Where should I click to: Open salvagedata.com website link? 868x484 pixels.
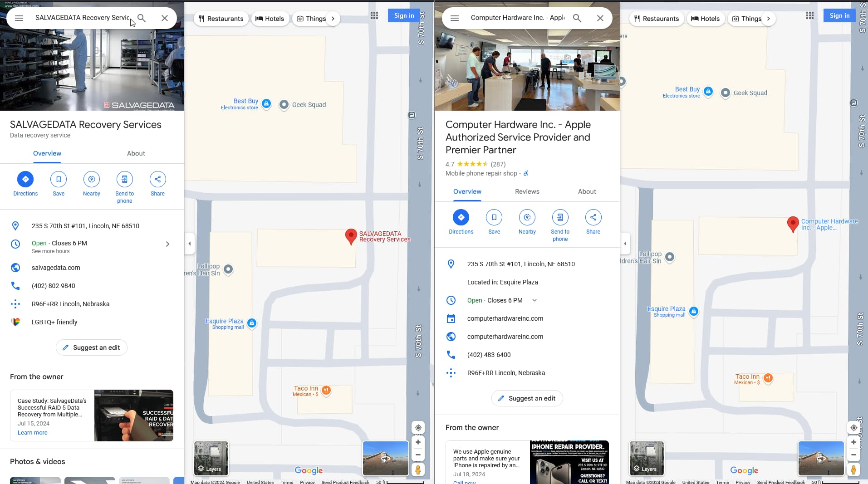[56, 268]
